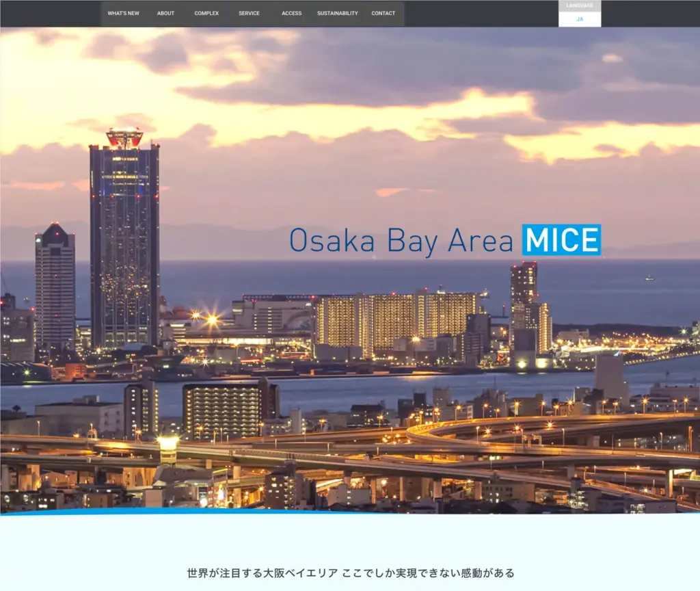Select the ACCESS tab in the header

click(x=291, y=12)
